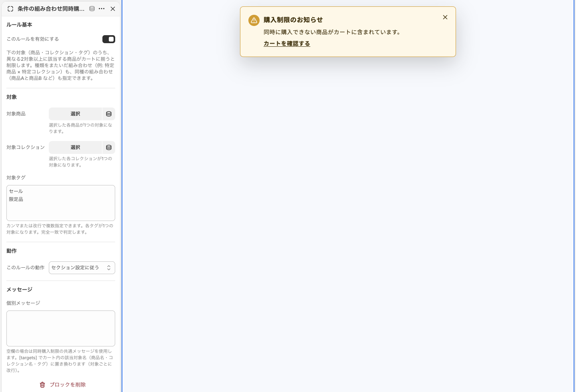Click the block icon beside the panel title
Image resolution: width=576 pixels, height=392 pixels.
(10, 9)
